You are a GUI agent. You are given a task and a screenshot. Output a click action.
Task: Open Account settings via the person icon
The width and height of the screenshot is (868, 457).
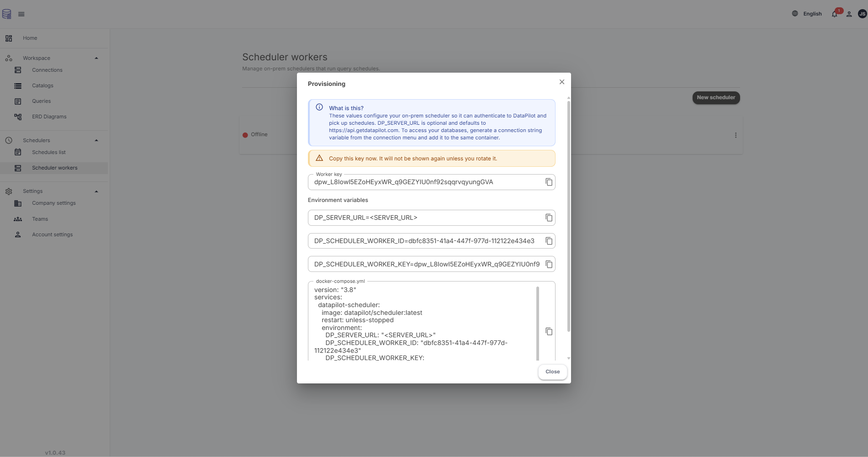coord(17,234)
